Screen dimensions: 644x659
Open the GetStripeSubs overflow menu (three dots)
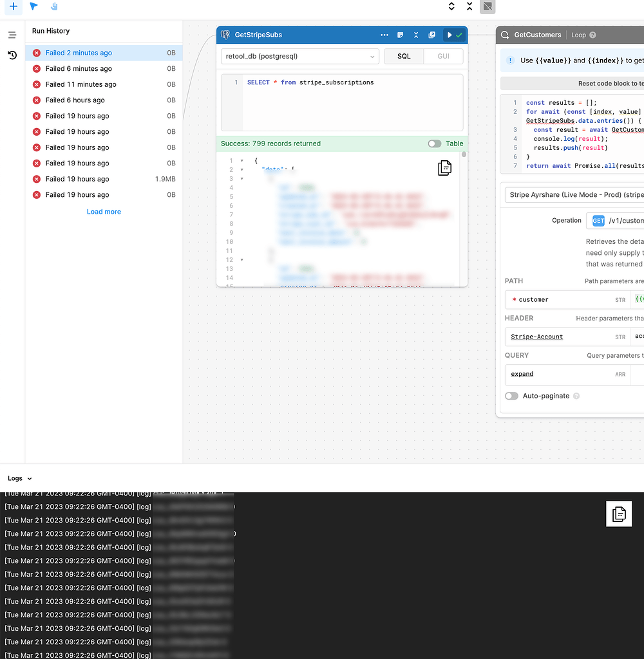[384, 35]
